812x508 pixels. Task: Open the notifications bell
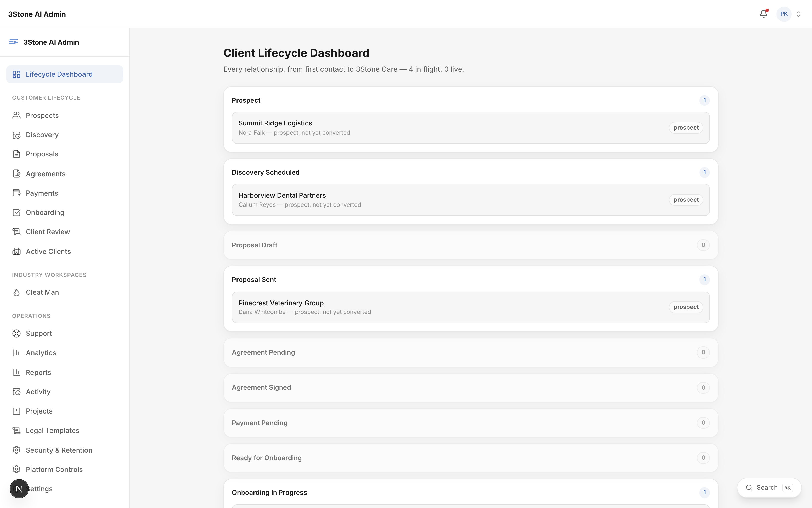tap(763, 14)
